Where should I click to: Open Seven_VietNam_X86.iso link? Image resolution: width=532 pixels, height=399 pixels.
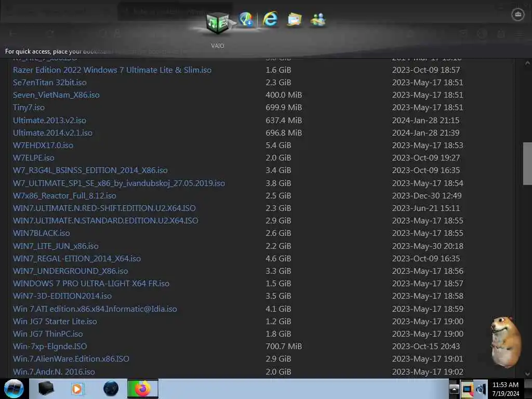point(56,95)
